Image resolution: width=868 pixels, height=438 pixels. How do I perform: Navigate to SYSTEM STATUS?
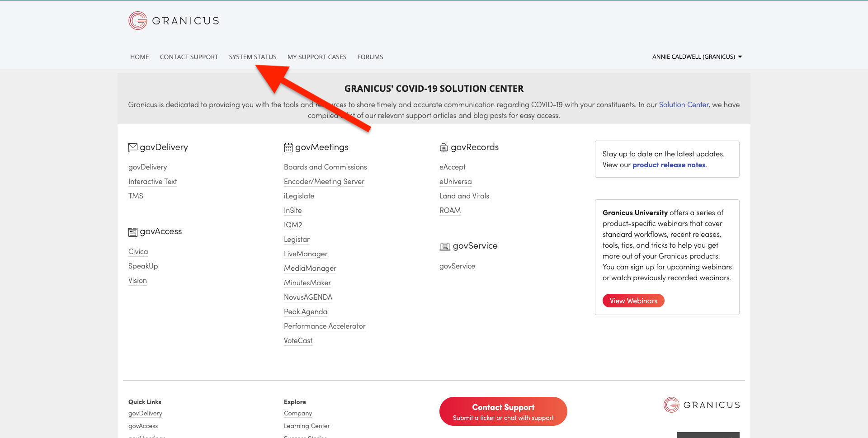(253, 57)
